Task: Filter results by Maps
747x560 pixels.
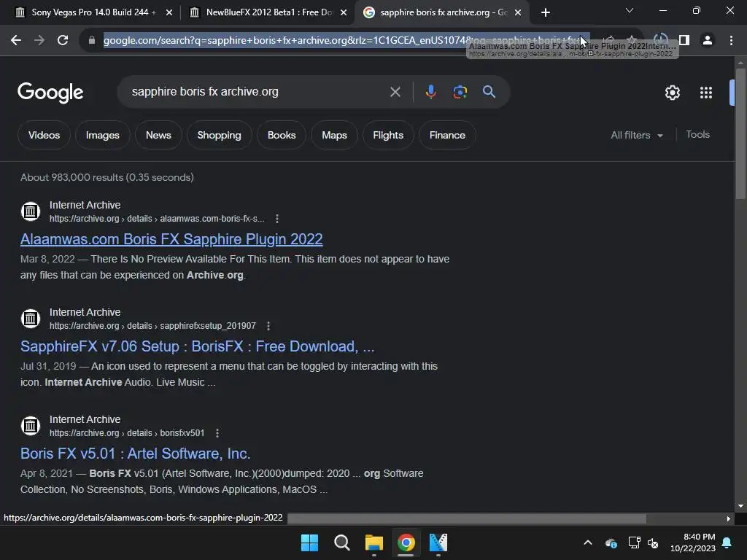Action: point(334,135)
